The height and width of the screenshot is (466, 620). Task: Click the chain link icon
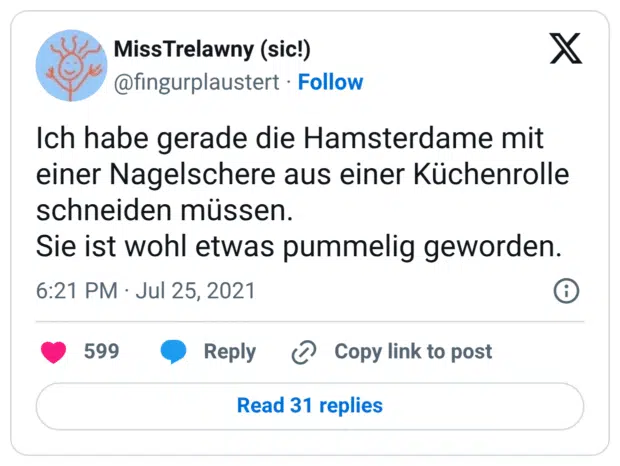(x=303, y=352)
